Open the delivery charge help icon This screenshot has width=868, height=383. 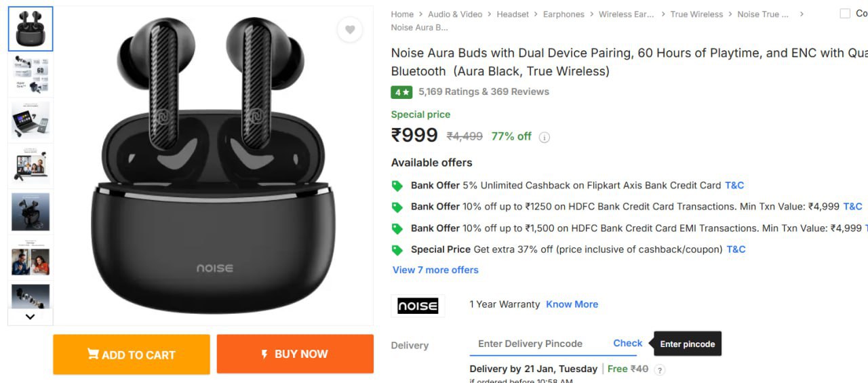click(659, 369)
